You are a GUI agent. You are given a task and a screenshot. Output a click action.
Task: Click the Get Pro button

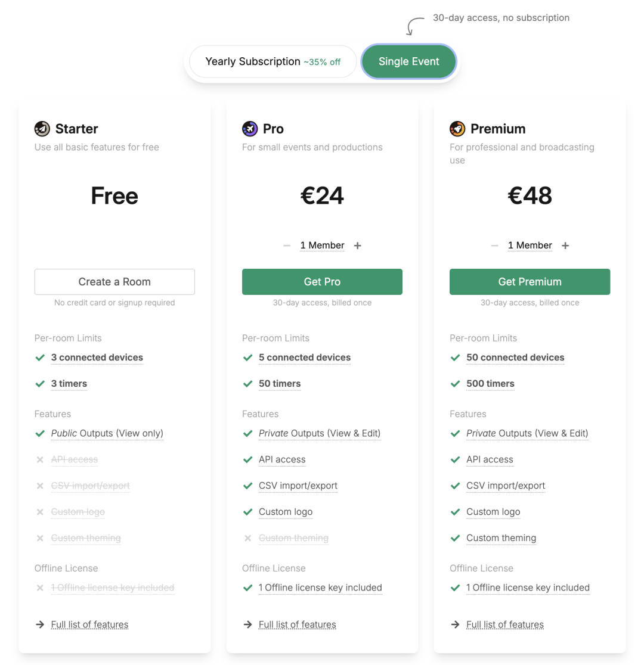click(322, 282)
